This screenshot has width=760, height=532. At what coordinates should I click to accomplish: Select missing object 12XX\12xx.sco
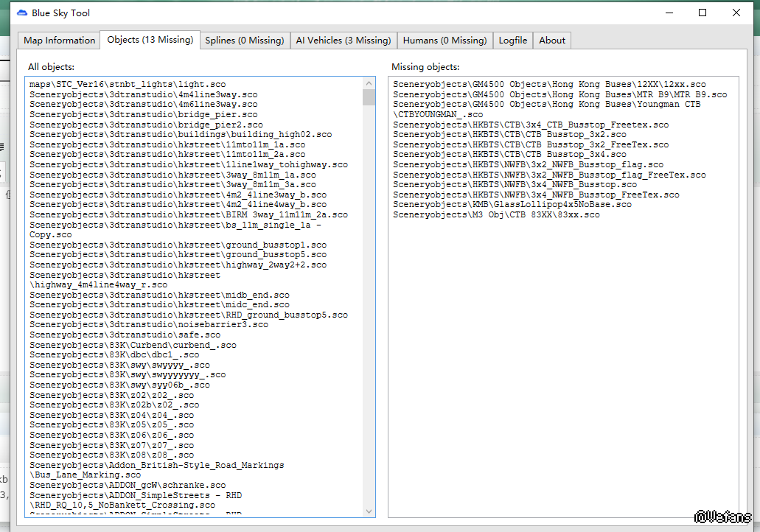point(548,85)
